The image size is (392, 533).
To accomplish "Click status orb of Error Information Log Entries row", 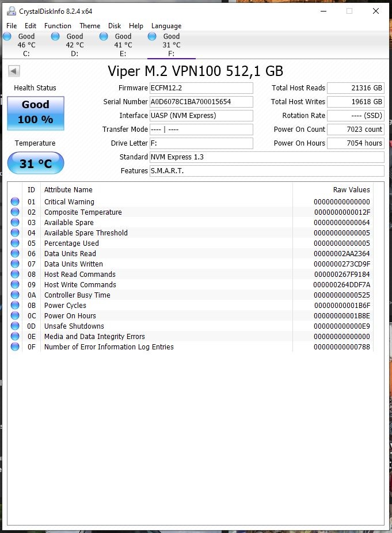I will pyautogui.click(x=15, y=347).
